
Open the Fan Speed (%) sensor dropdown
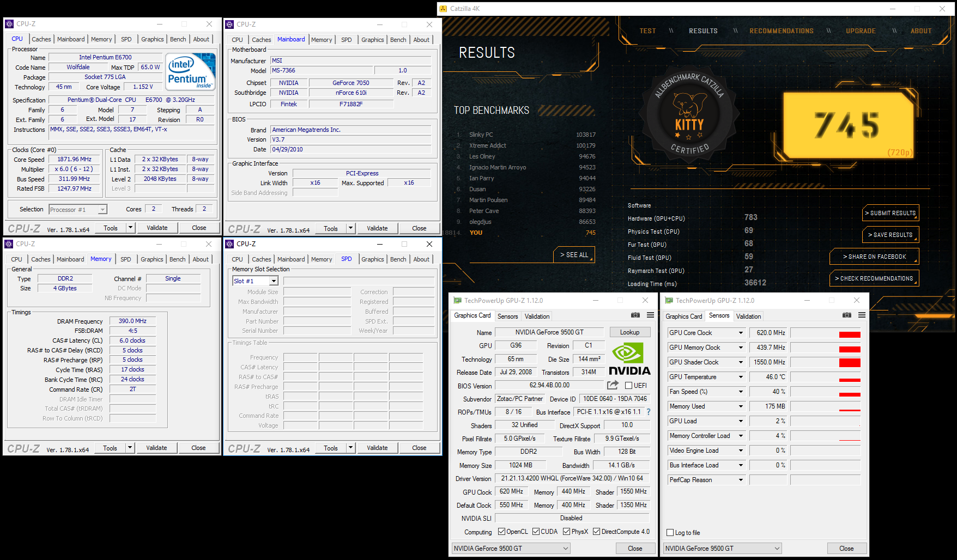click(x=741, y=392)
